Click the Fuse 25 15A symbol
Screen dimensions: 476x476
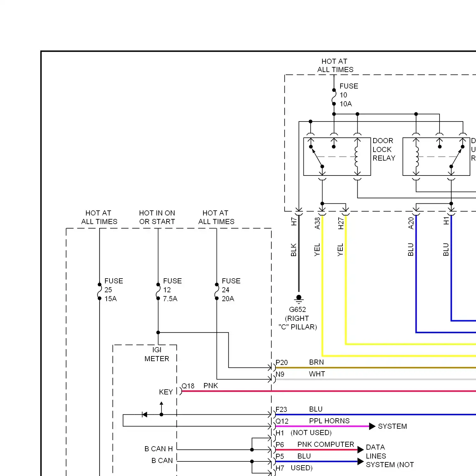pos(99,291)
